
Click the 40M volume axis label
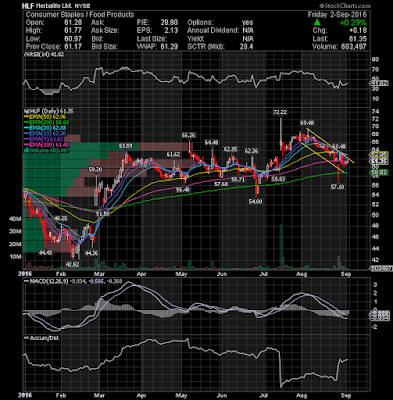[x=15, y=219]
